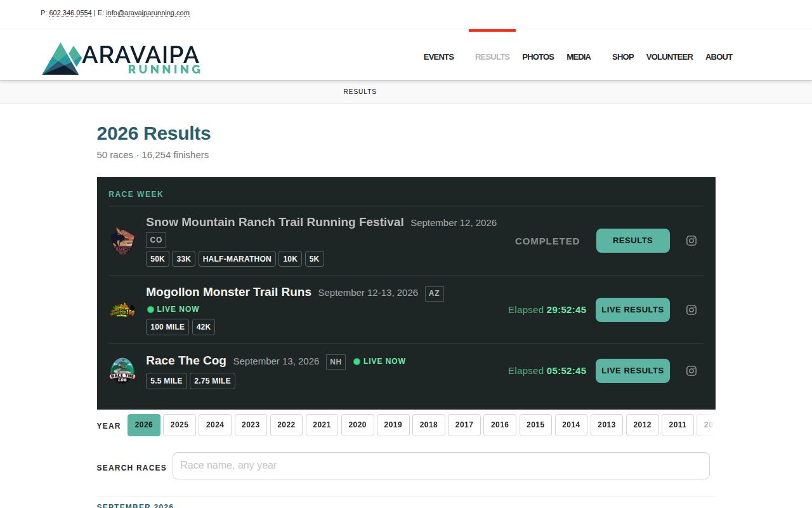The width and height of the screenshot is (812, 508).
Task: Select the 2.75 Mile distance tag
Action: coord(213,381)
